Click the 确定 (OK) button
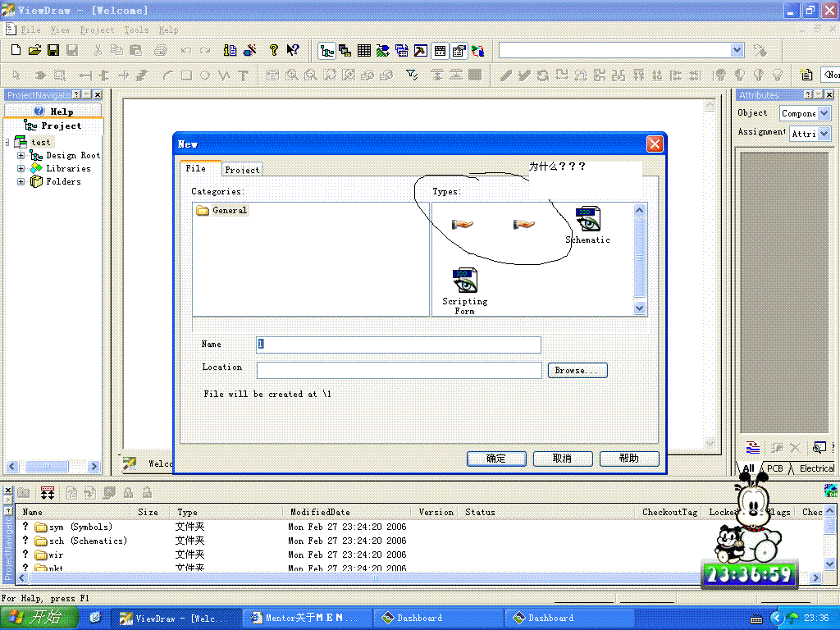Image resolution: width=840 pixels, height=630 pixels. click(496, 459)
